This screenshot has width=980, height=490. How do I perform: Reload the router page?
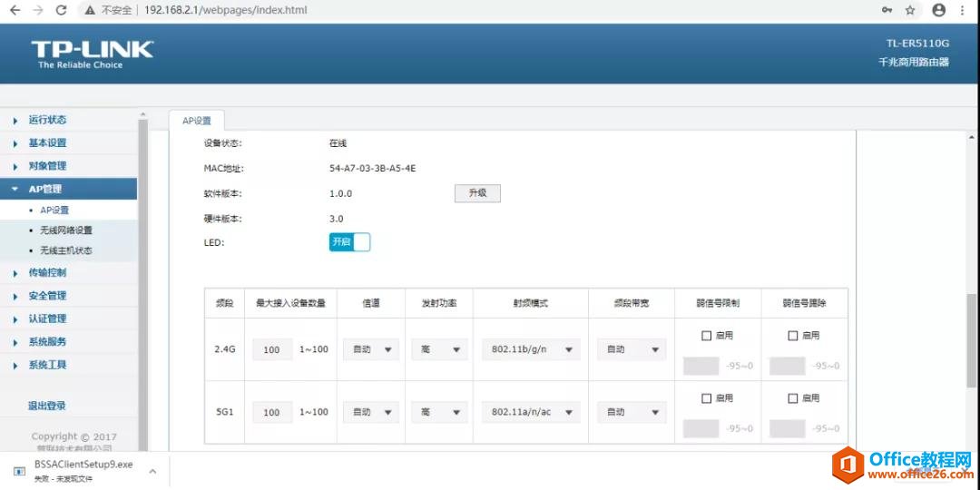coord(62,10)
